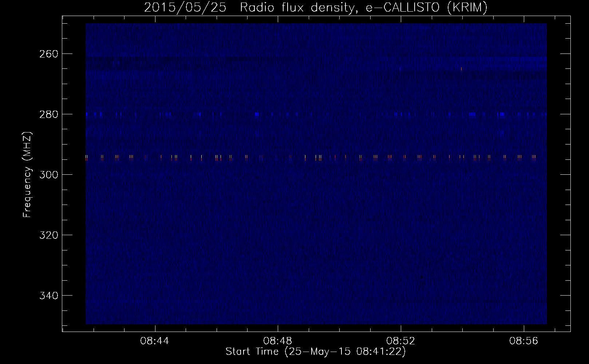Click the 'Start Time (25-May-15 08:41:22)' label
589x364 pixels.
(x=316, y=352)
